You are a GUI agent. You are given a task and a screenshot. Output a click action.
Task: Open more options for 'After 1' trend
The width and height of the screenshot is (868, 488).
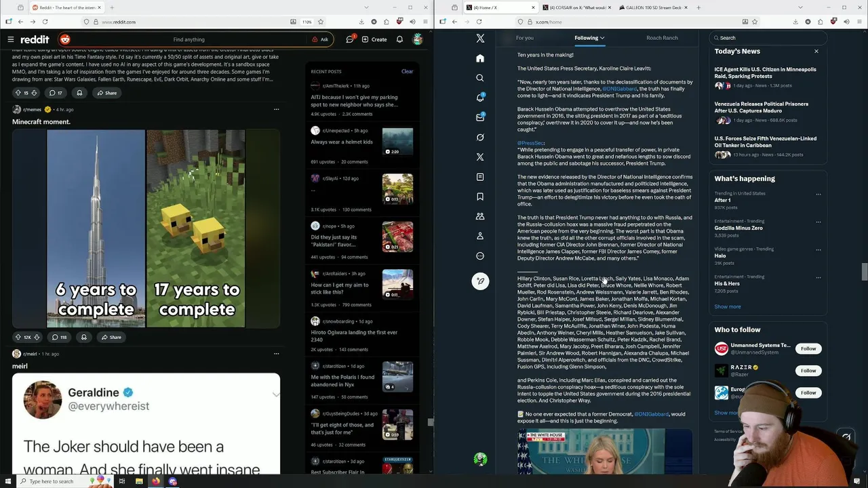coord(818,195)
